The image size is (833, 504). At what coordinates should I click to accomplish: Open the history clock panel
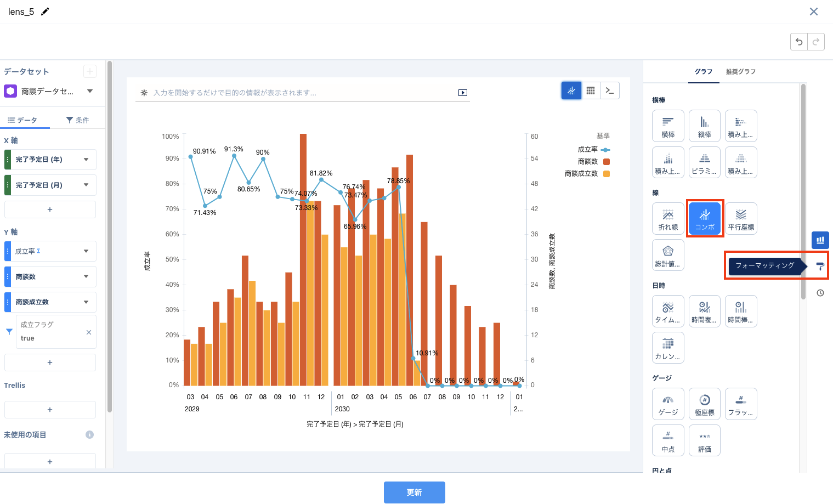pos(820,293)
